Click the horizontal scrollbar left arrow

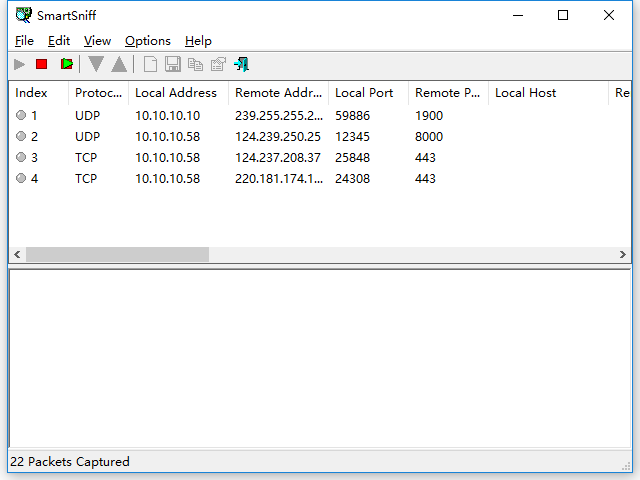coord(17,255)
